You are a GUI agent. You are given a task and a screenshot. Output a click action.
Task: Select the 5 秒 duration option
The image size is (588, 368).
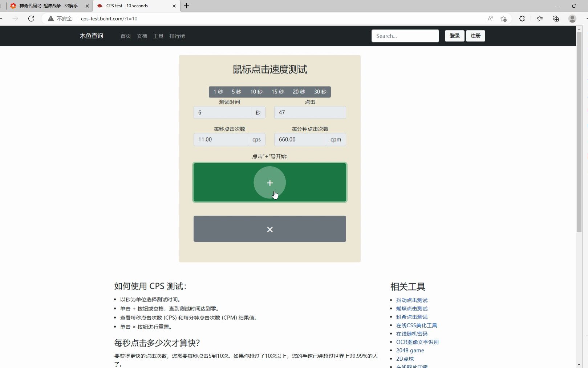pos(236,92)
